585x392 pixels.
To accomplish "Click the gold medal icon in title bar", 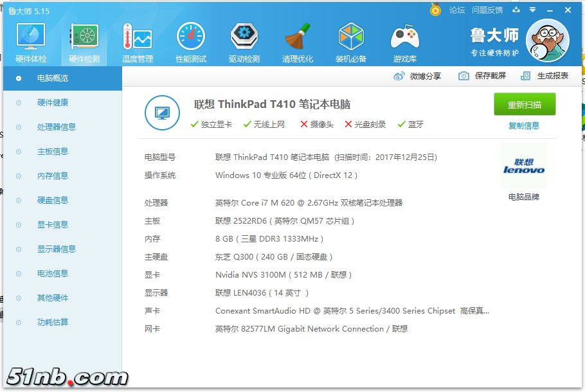I will click(435, 10).
